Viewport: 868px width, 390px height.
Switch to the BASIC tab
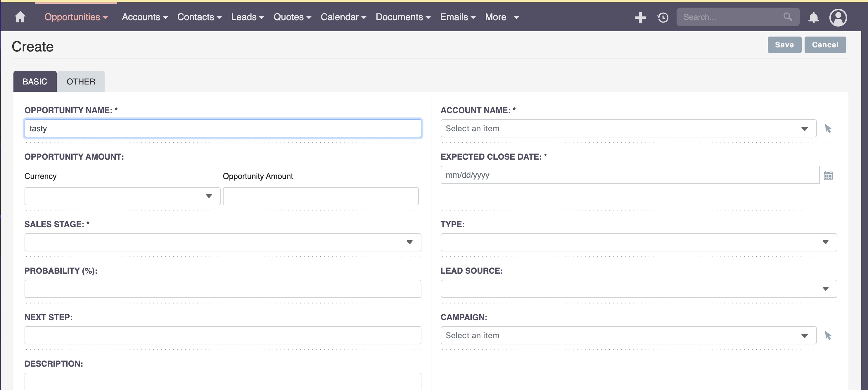(35, 81)
